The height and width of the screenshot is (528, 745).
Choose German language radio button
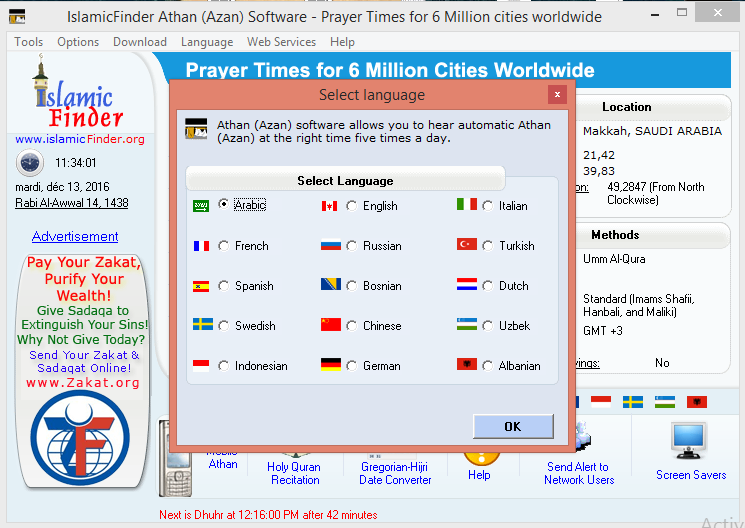point(352,365)
